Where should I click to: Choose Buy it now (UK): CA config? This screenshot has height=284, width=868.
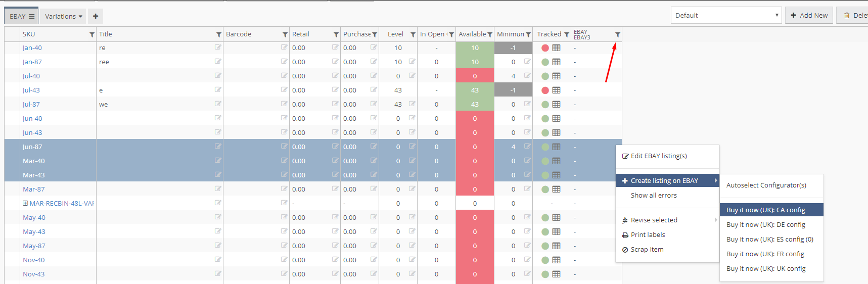coord(771,210)
